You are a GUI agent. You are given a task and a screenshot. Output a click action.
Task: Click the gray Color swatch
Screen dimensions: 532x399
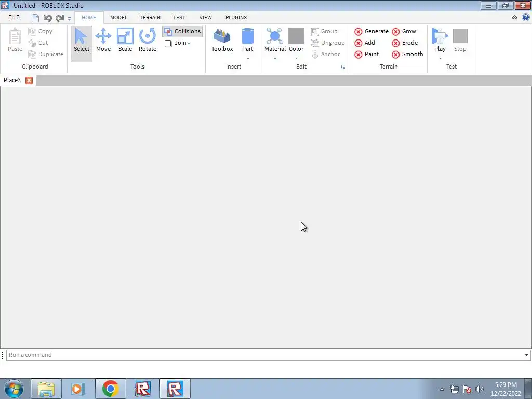click(296, 36)
